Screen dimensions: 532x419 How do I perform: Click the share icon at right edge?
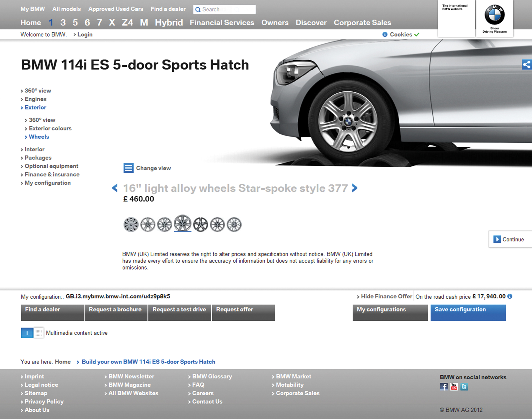(x=527, y=64)
